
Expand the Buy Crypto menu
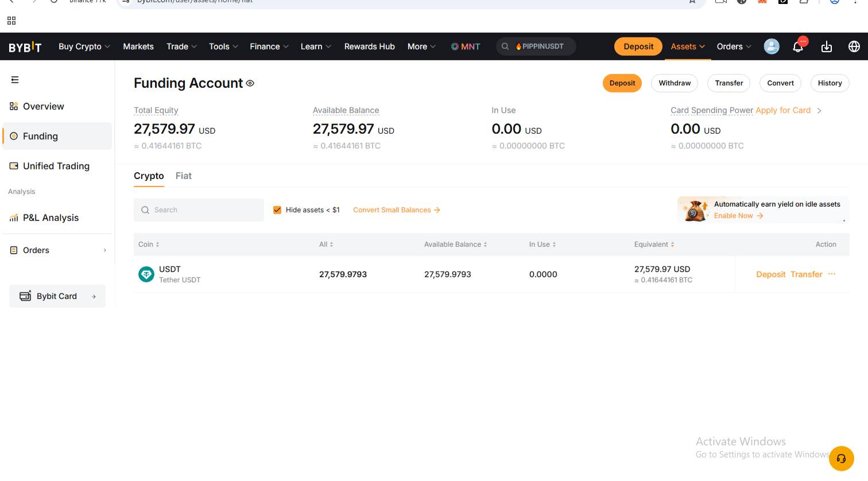click(84, 46)
